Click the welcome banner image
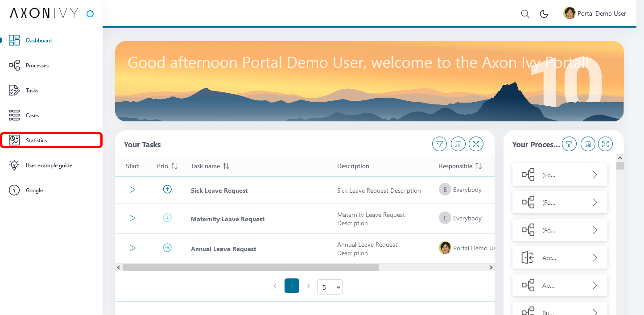Viewport: 644px width, 315px height. [x=369, y=81]
